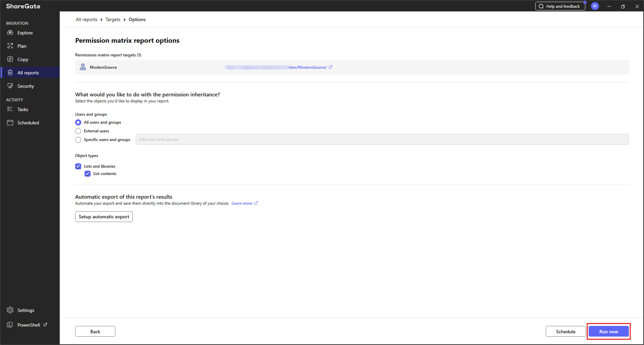The height and width of the screenshot is (345, 644).
Task: Click the Scheduled calendar icon
Action: (x=10, y=122)
